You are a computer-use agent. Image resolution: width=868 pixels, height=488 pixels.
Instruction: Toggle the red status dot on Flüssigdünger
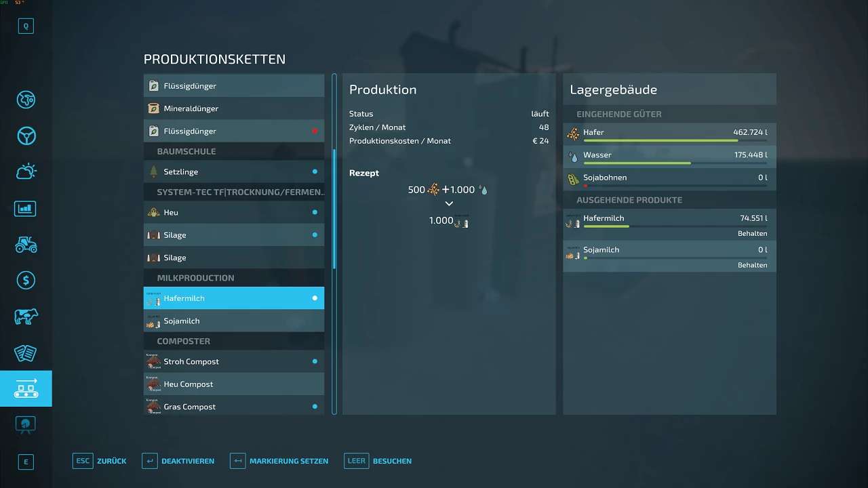(x=315, y=131)
